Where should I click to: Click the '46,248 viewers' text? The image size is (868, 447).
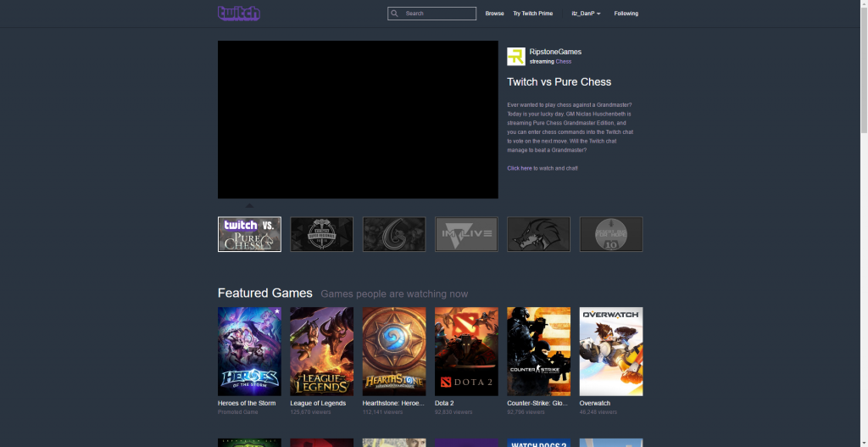pos(598,412)
